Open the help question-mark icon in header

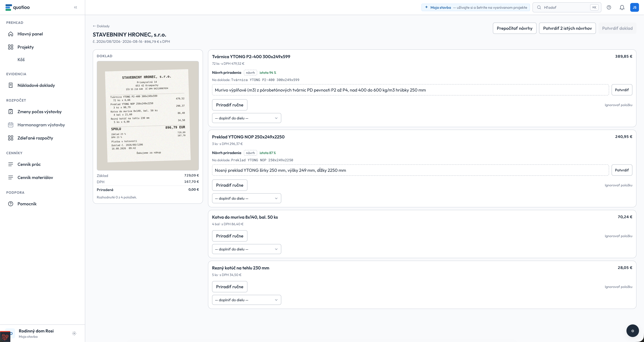tap(609, 8)
